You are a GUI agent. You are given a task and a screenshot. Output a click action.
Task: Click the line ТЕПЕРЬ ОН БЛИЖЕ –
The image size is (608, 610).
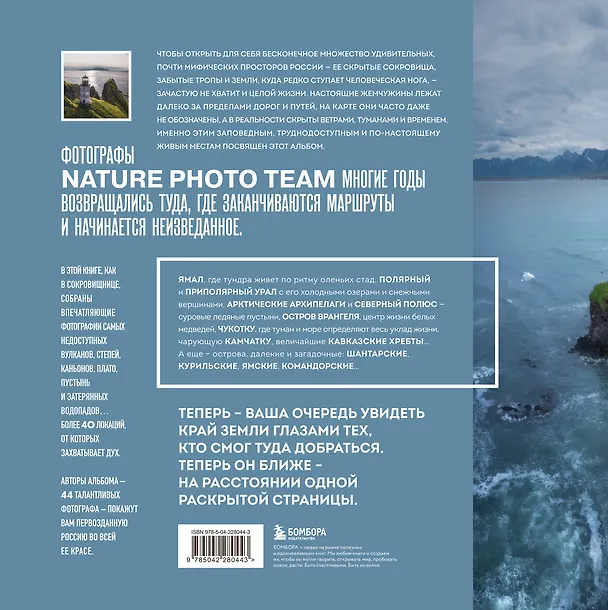click(x=250, y=465)
